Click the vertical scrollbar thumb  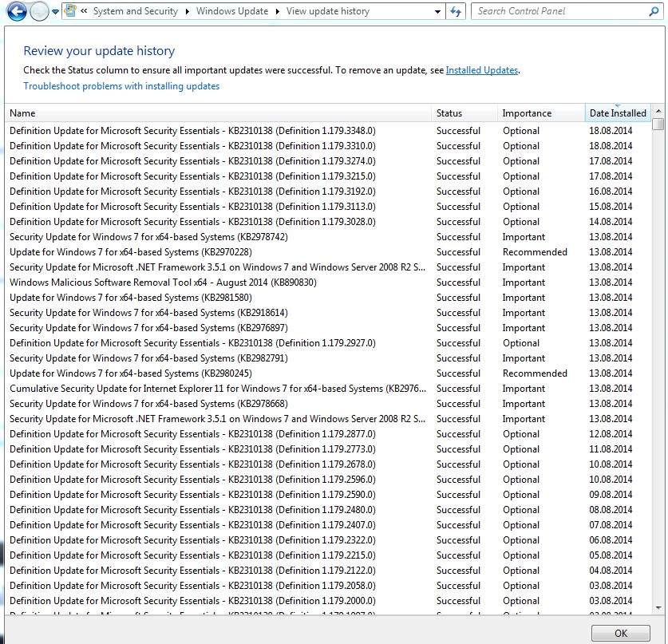(658, 124)
